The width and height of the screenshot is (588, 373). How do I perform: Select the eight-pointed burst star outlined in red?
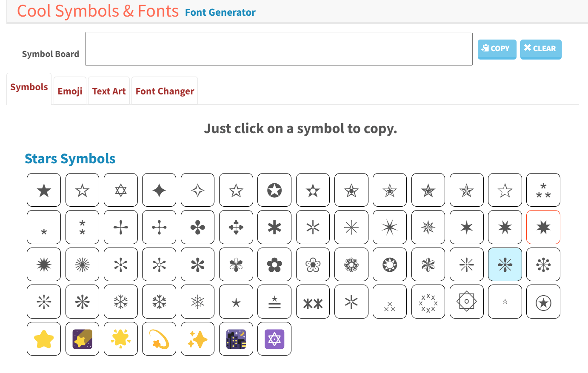click(x=543, y=227)
